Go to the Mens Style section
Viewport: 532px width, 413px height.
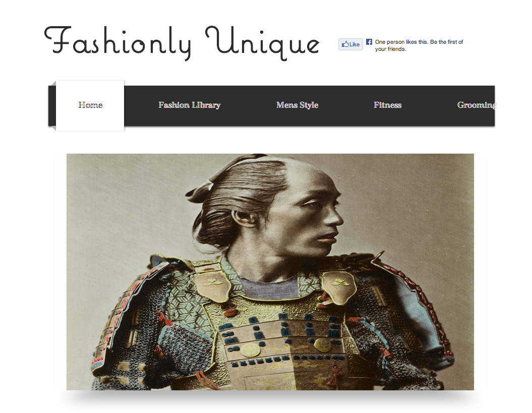coord(297,105)
